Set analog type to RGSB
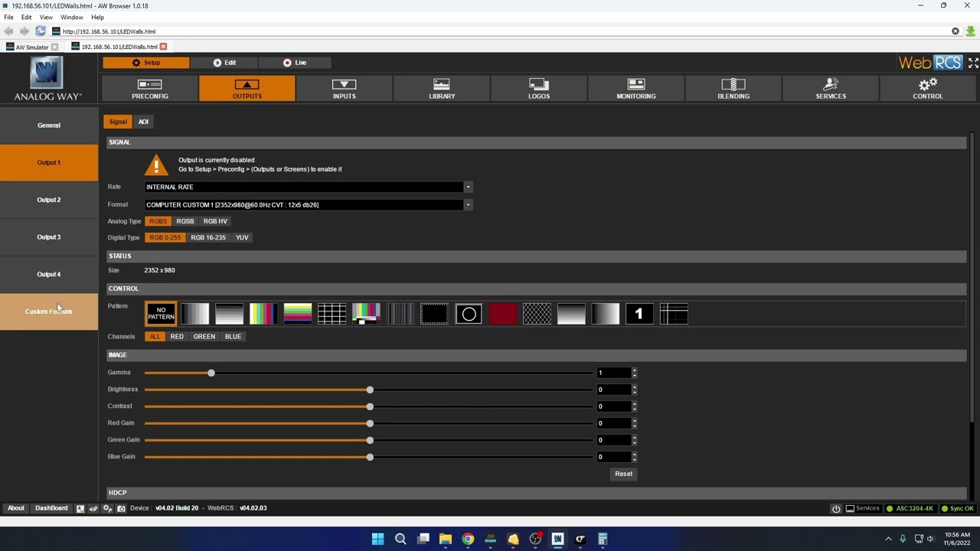980x551 pixels. (x=185, y=221)
